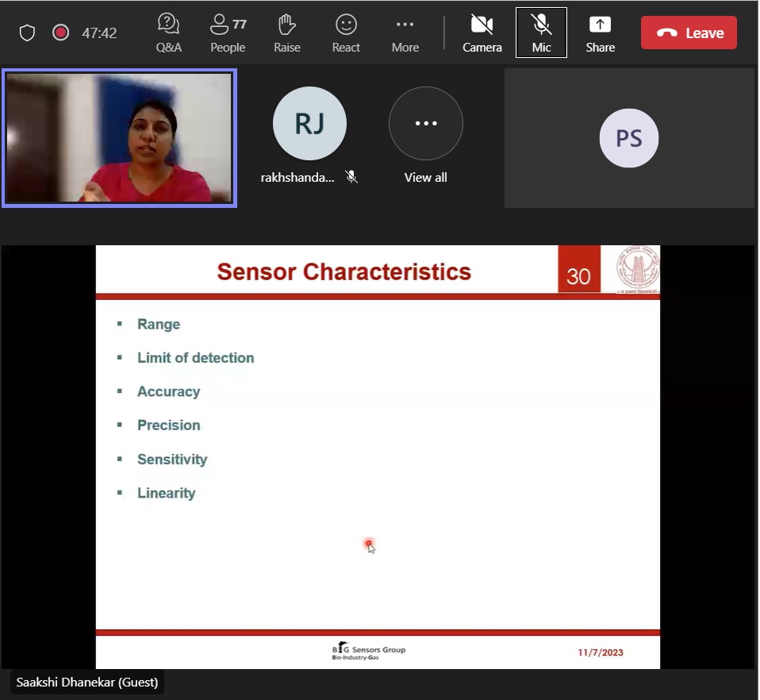Viewport: 760px width, 700px height.
Task: Open the Q&A panel
Action: click(x=168, y=33)
